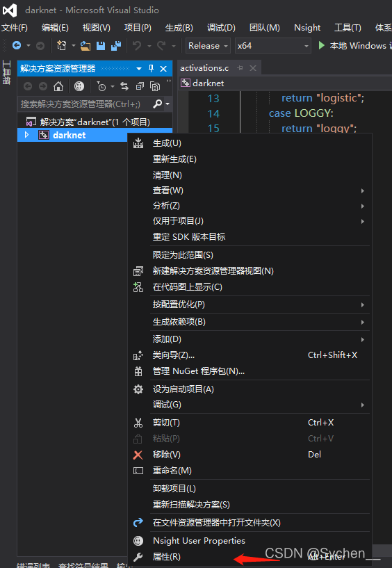Viewport: 392px width, 568px height.
Task: Click the Redo arrow icon
Action: (x=161, y=46)
